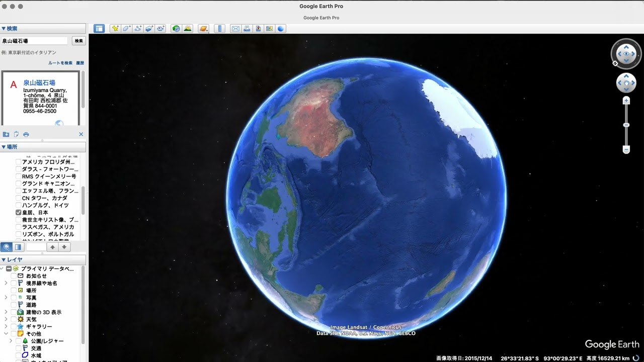This screenshot has height=362, width=644.
Task: Move selected place down with arrow
Action: 64,247
